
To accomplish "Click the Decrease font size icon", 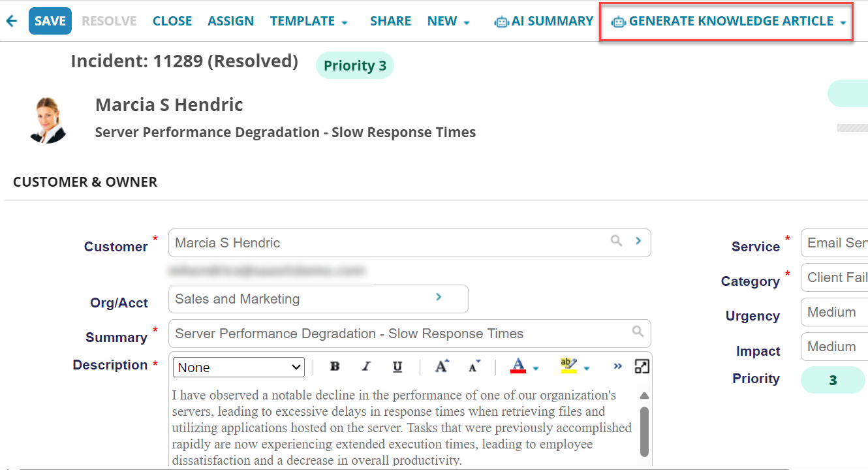I will 474,366.
